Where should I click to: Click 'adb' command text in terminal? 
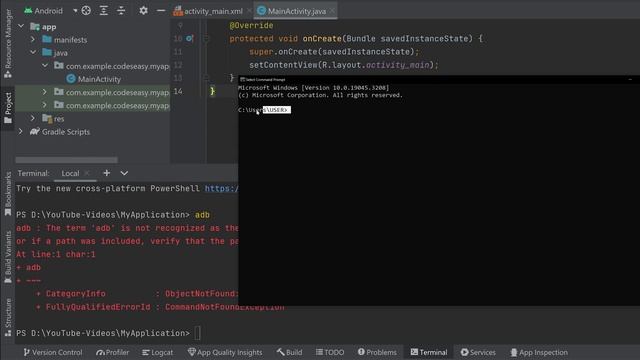click(x=202, y=215)
